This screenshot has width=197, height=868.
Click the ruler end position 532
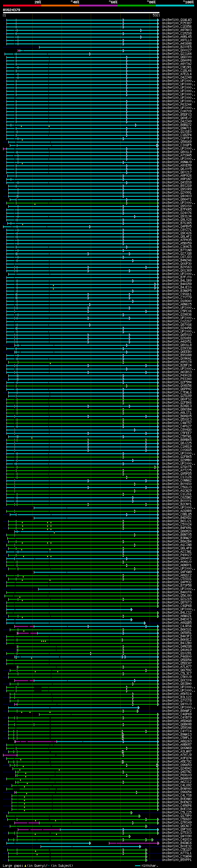155,15
